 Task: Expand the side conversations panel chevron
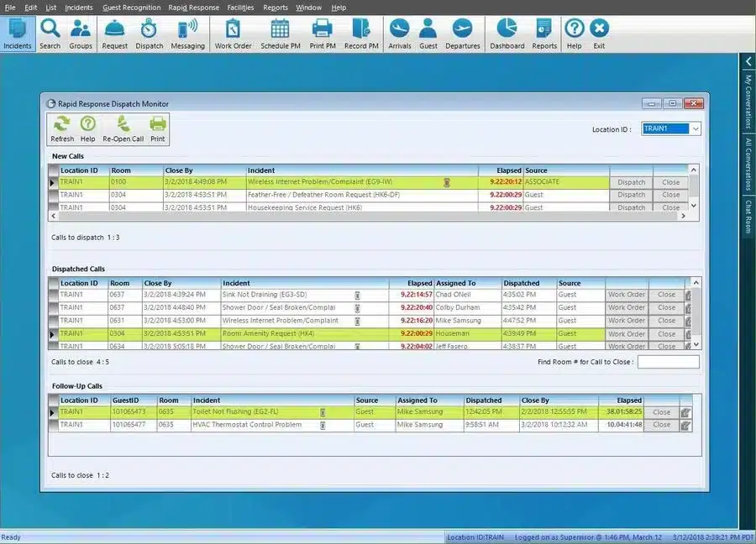click(748, 61)
